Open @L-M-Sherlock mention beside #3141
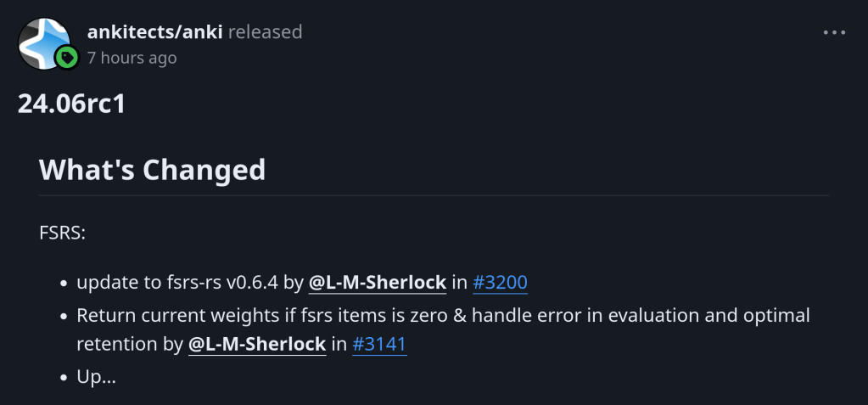Image resolution: width=868 pixels, height=405 pixels. [257, 344]
